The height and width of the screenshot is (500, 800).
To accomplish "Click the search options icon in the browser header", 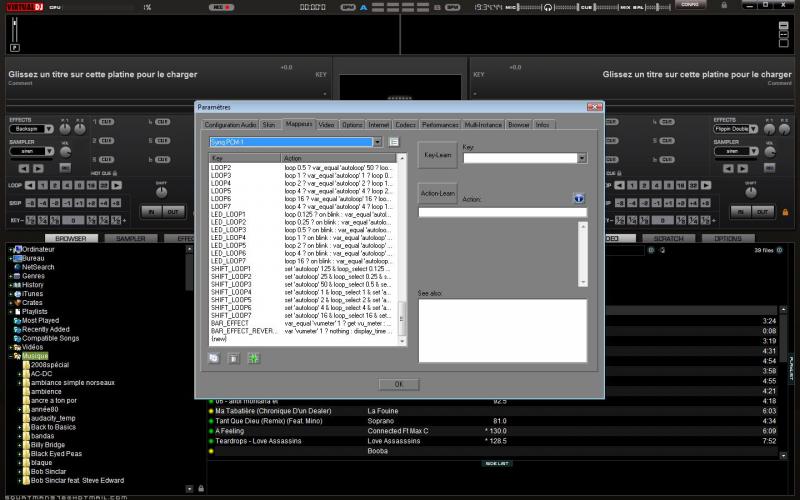I will (x=651, y=250).
